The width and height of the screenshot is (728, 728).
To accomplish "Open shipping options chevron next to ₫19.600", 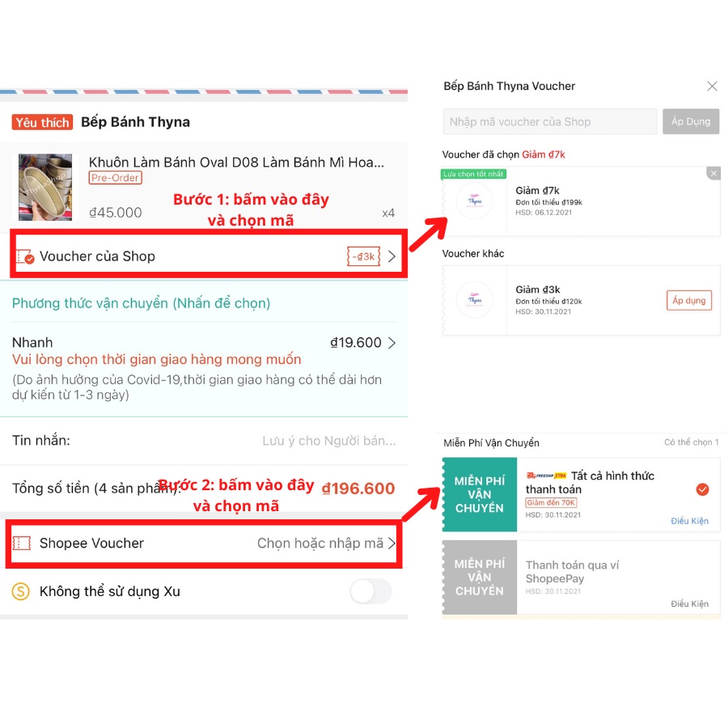I will point(392,343).
